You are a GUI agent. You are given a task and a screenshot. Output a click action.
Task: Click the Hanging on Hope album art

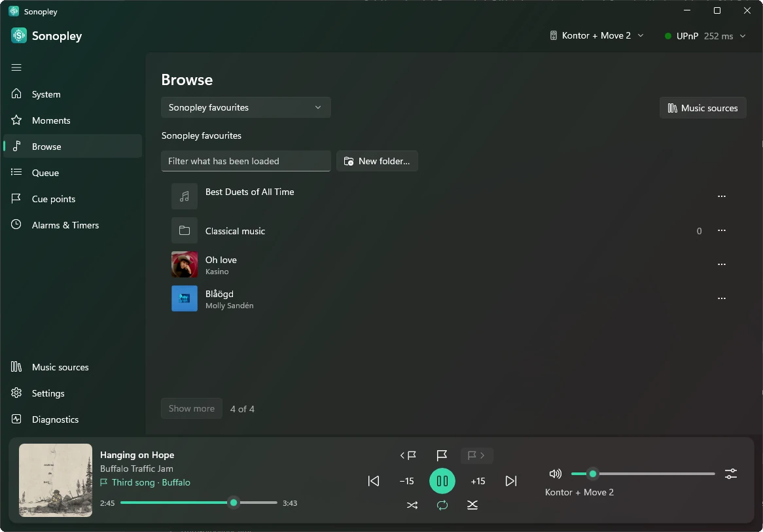[56, 480]
